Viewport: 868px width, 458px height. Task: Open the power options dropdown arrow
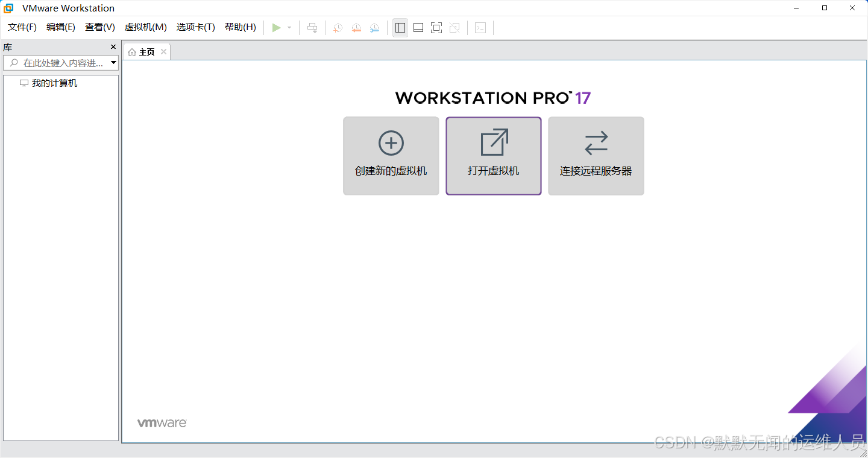[x=289, y=28]
